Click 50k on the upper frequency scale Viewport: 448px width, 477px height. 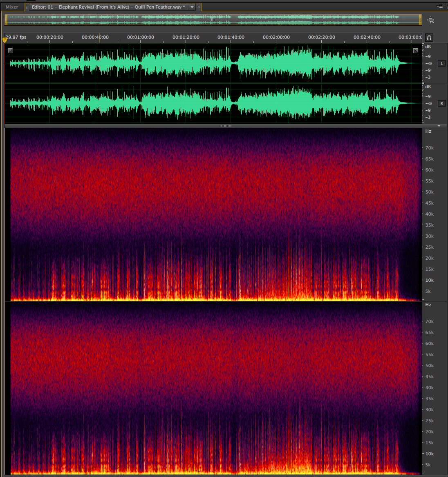tap(430, 192)
